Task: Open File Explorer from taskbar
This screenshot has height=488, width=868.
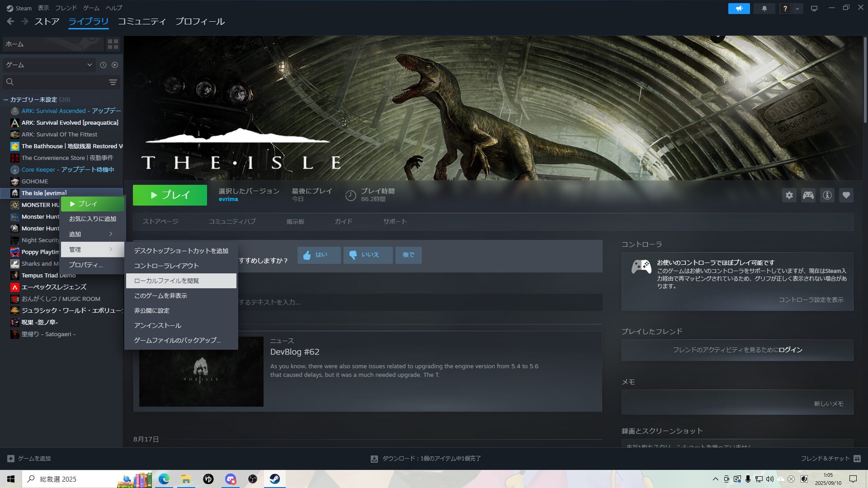Action: point(186,479)
